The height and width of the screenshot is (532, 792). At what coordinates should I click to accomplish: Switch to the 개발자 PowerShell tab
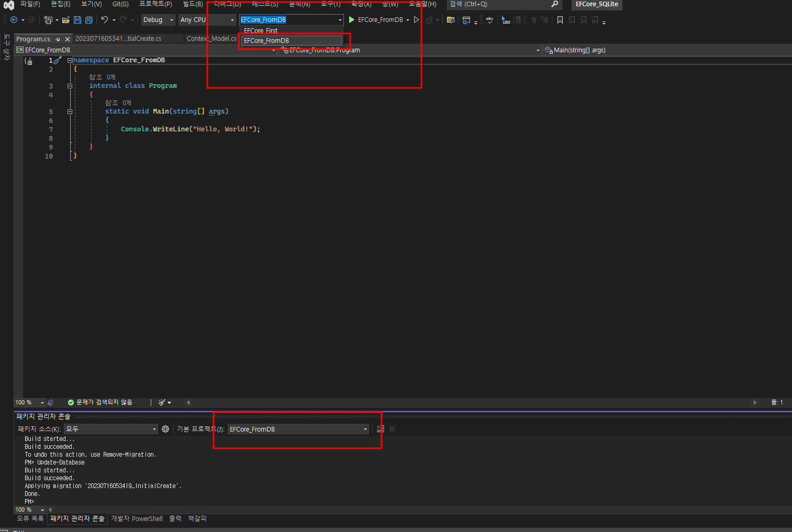(x=137, y=519)
